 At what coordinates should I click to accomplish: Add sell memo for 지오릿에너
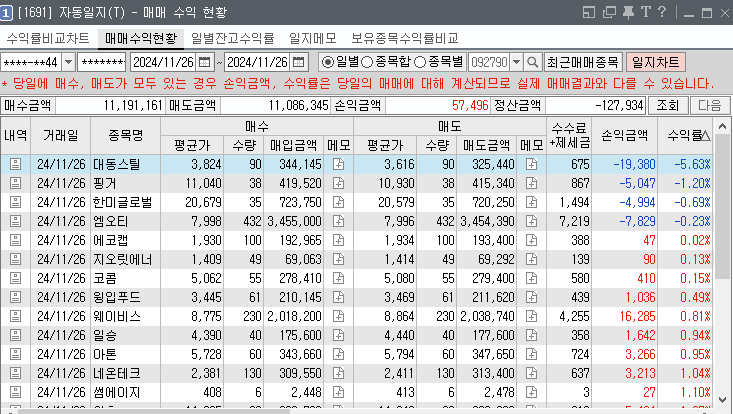point(532,259)
